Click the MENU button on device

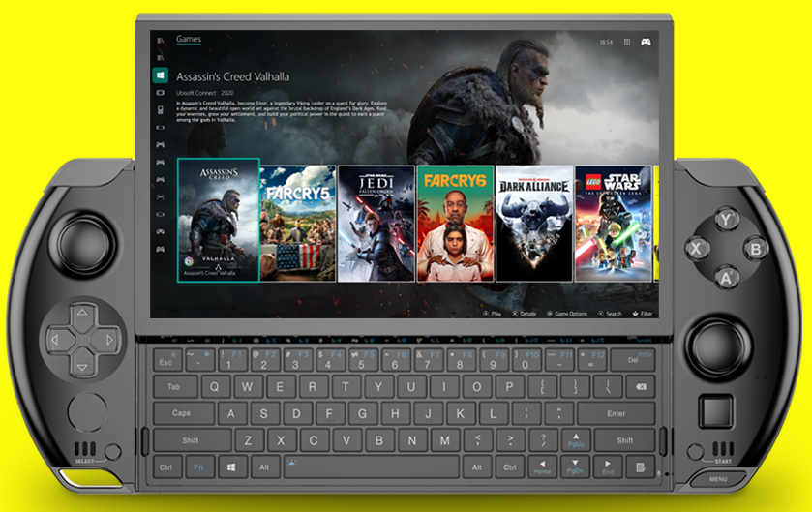click(x=718, y=479)
